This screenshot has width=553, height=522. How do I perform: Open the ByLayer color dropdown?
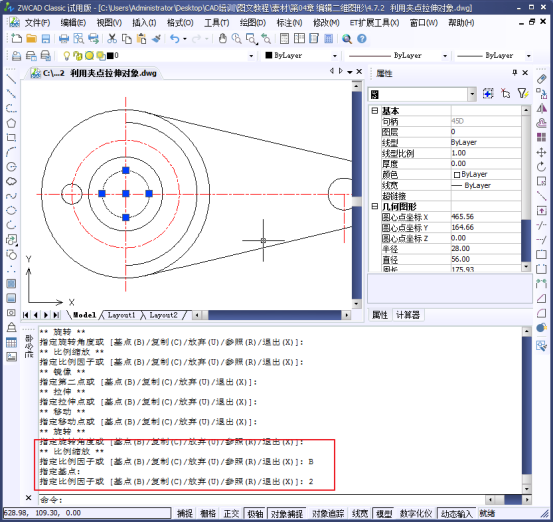coord(335,56)
